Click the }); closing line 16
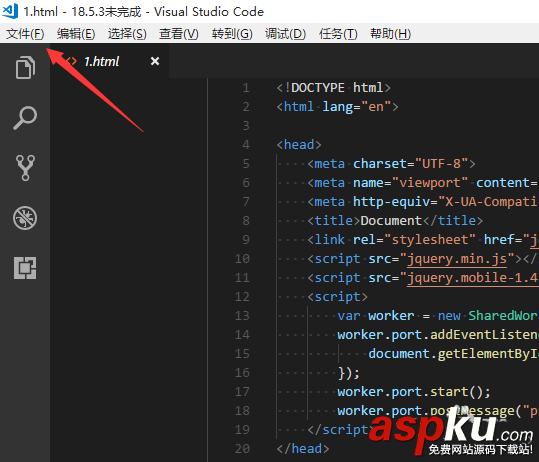 (349, 373)
